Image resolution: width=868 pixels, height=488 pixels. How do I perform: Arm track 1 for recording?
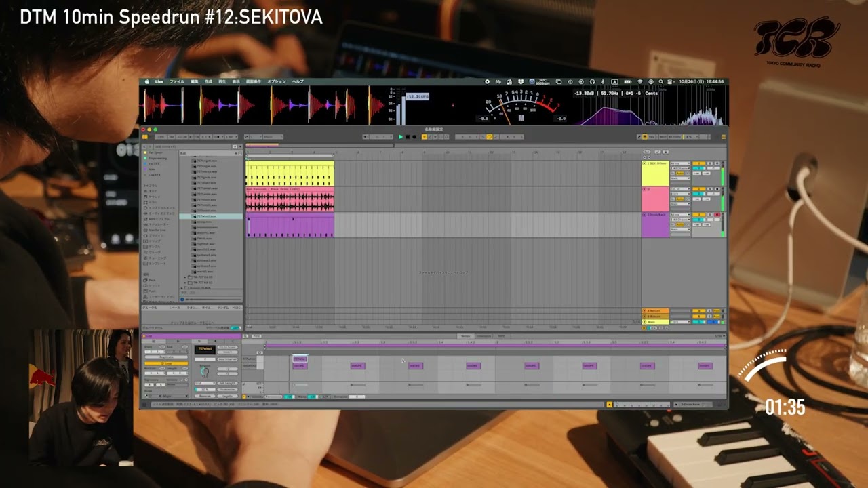(717, 163)
